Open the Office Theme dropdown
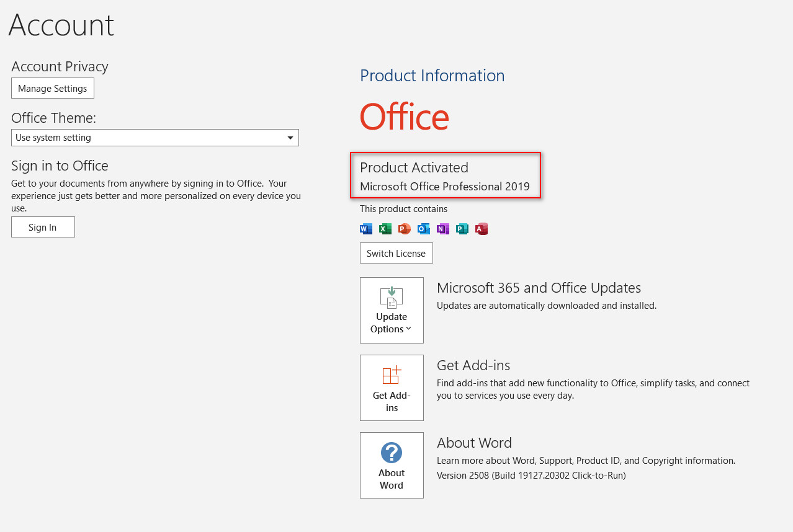793x532 pixels. (155, 138)
